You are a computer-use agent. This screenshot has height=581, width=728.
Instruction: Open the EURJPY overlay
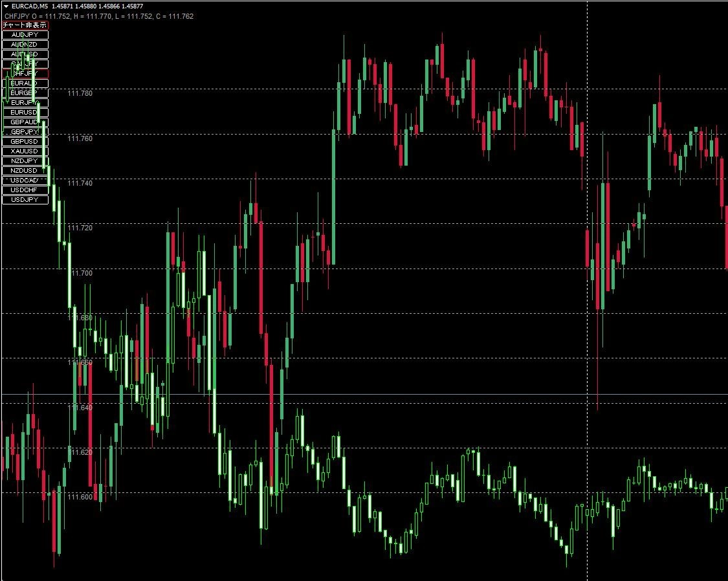pos(25,103)
